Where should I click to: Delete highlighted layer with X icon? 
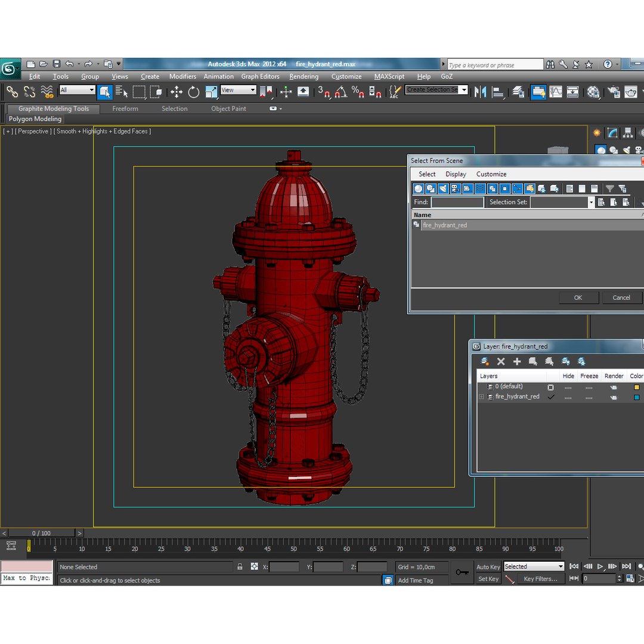click(x=501, y=361)
